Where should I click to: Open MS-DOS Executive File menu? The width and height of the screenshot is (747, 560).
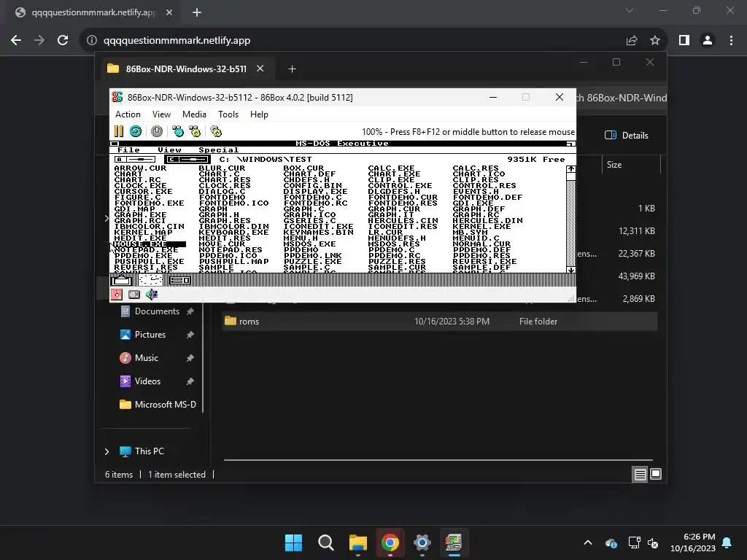point(128,150)
